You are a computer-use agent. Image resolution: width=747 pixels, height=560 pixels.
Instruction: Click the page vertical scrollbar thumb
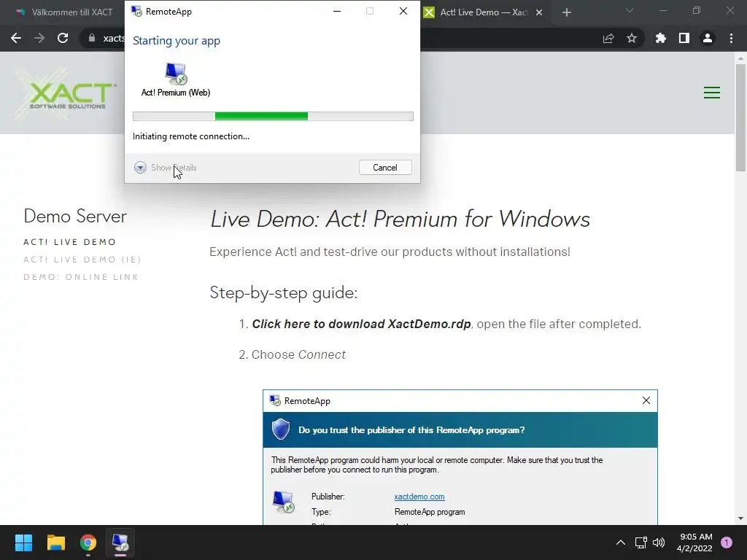pos(740,117)
